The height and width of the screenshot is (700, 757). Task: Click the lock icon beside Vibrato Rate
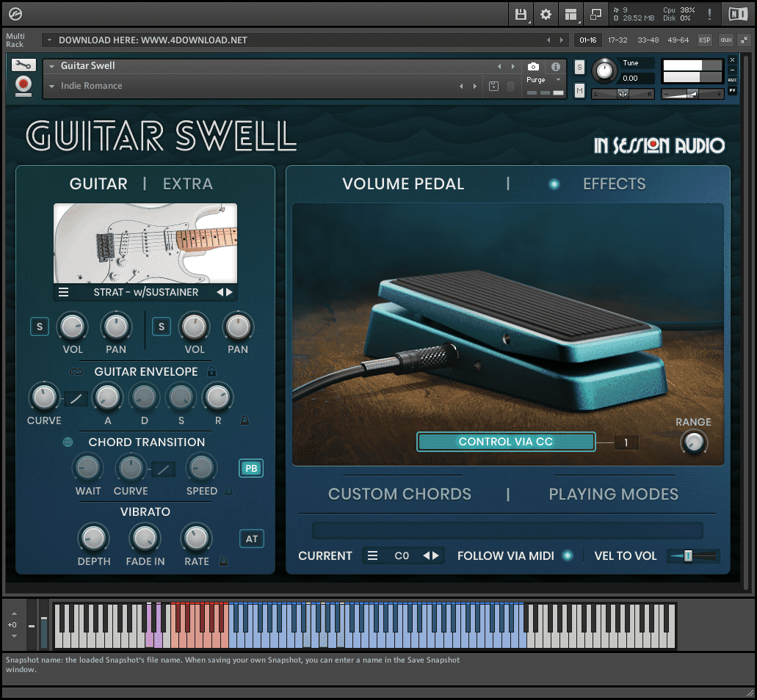click(223, 561)
